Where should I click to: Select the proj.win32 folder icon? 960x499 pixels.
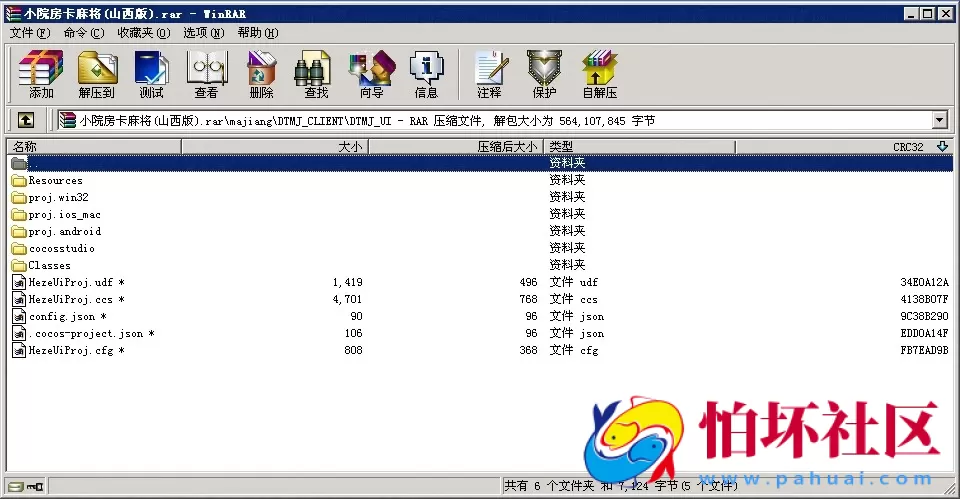tap(19, 198)
